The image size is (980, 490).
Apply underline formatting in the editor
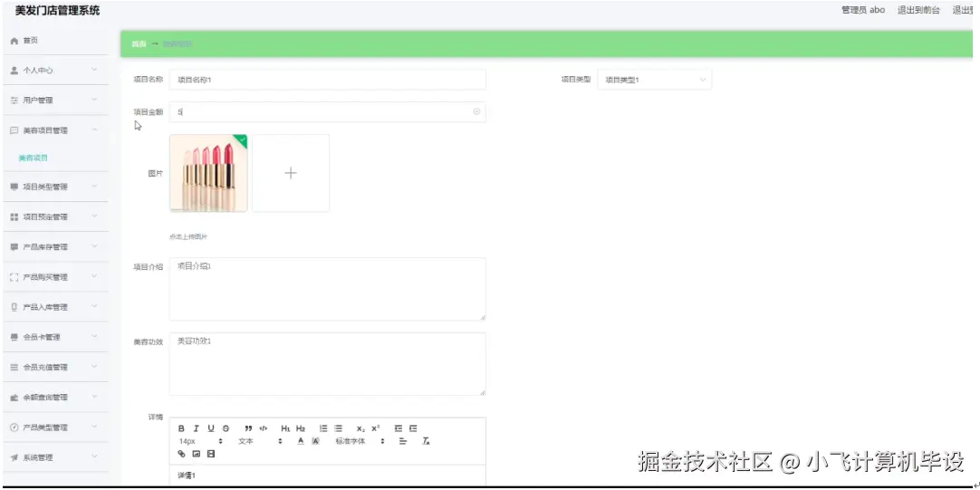pyautogui.click(x=211, y=428)
